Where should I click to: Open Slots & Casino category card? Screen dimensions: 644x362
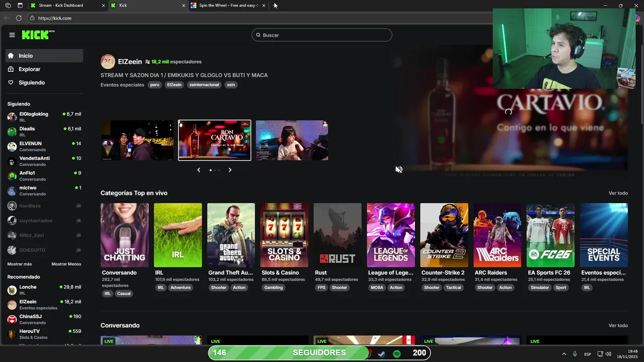[x=284, y=235]
